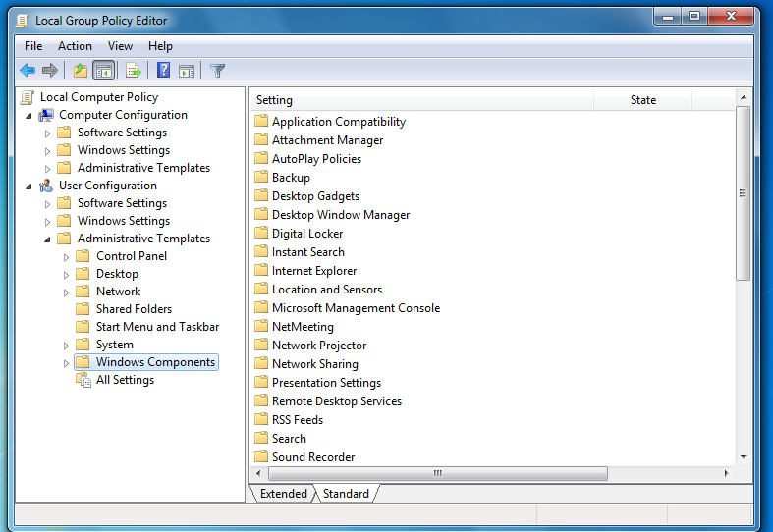Image resolution: width=773 pixels, height=532 pixels.
Task: Collapse the User Configuration node
Action: (28, 186)
